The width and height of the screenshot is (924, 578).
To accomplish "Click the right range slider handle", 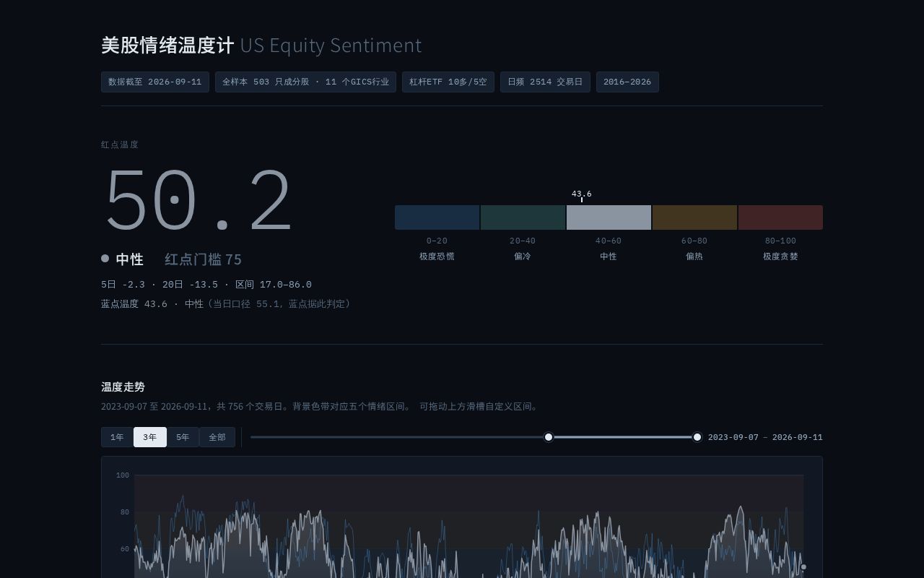I will tap(697, 437).
